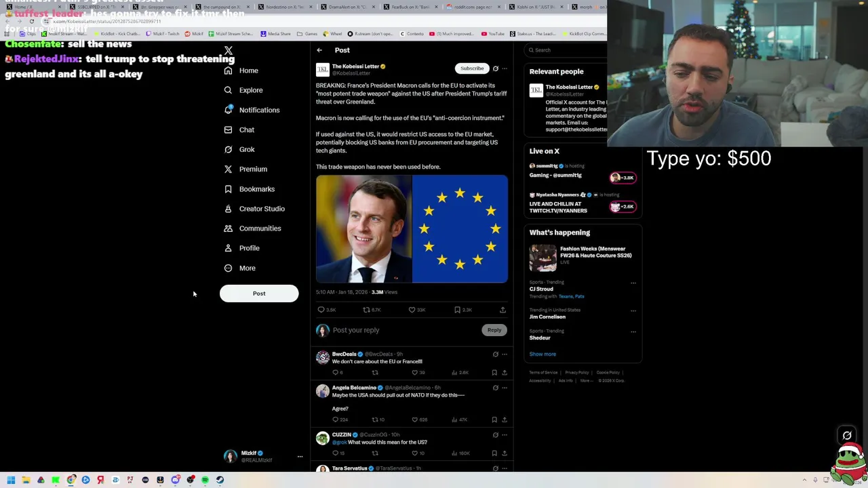This screenshot has width=868, height=488.
Task: Click the Grok icon on BwcDeals reply
Action: [496, 354]
